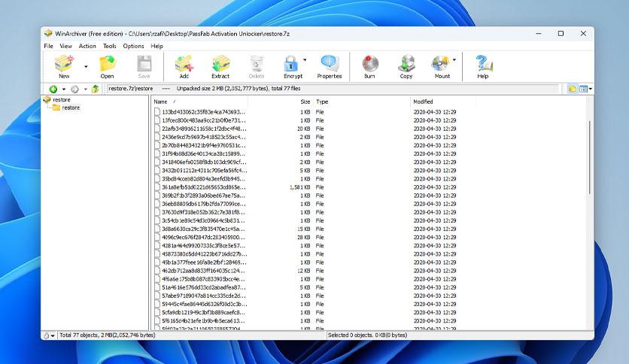Open the status bar lock dropdown arrow
Screen dimensions: 629x364
pos(53,336)
